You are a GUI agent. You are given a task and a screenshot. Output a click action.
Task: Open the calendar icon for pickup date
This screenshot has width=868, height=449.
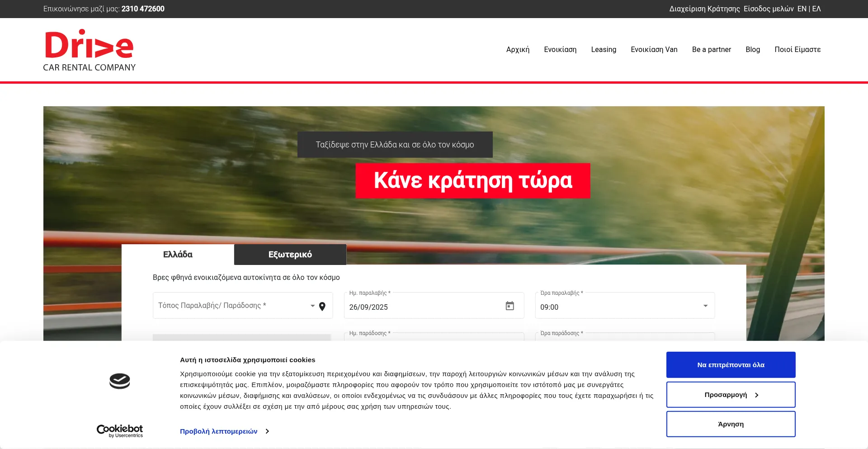509,306
